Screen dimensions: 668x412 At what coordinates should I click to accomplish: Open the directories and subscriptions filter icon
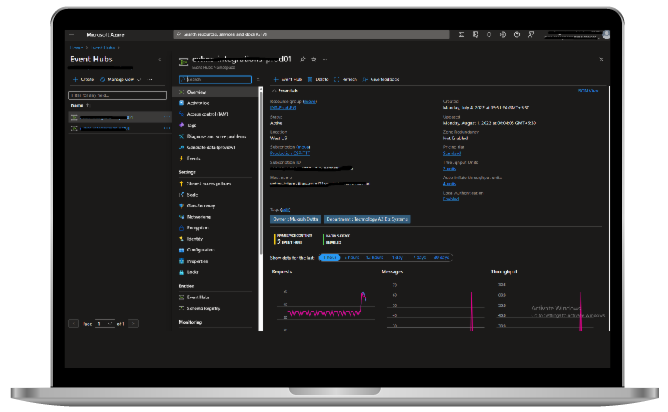[x=475, y=35]
